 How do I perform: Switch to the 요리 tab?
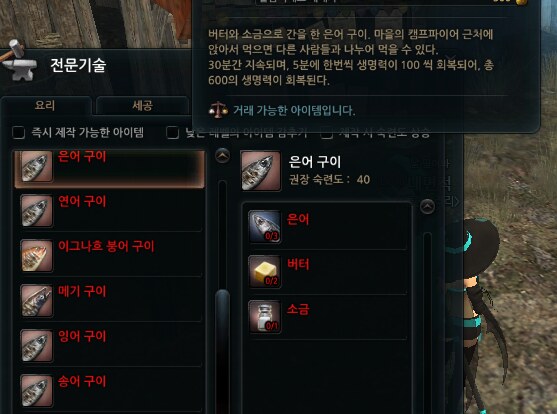(x=45, y=106)
